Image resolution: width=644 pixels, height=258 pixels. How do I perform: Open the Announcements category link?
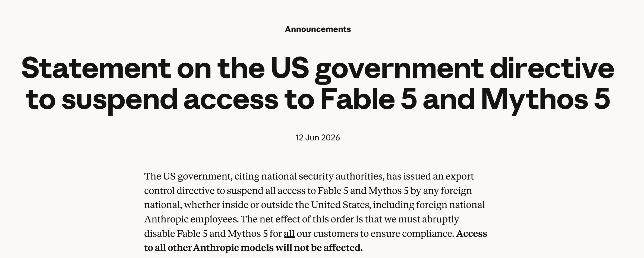point(318,29)
